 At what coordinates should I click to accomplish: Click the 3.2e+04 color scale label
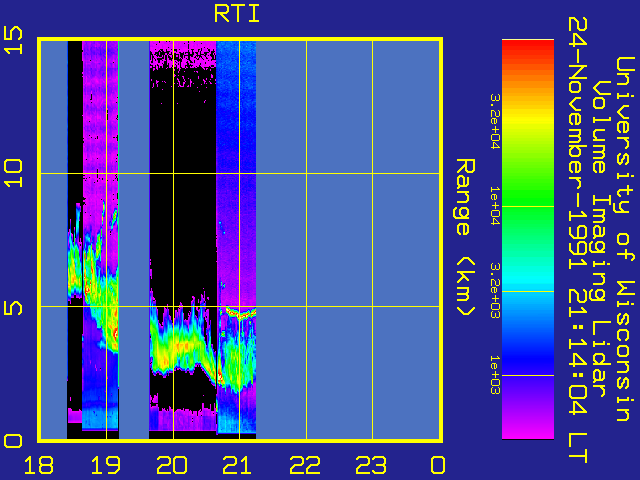[495, 121]
